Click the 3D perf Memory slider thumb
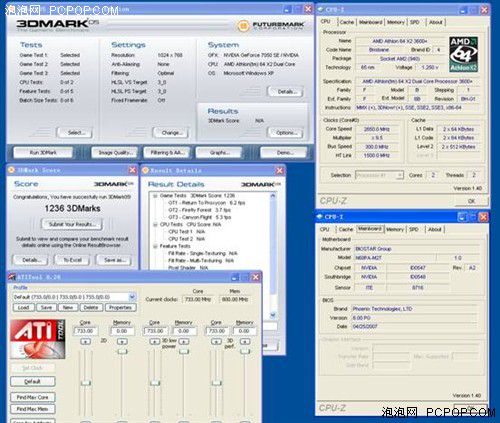This screenshot has height=423, width=500. tap(245, 351)
